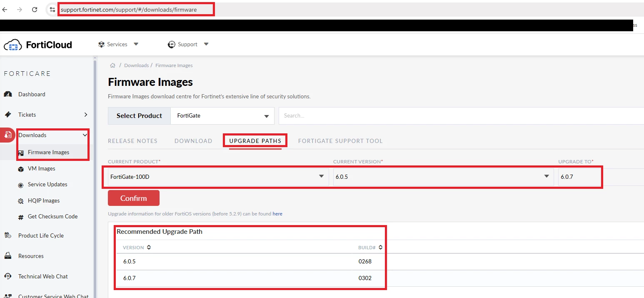Image resolution: width=644 pixels, height=298 pixels.
Task: Switch to the Download tab
Action: [x=193, y=141]
